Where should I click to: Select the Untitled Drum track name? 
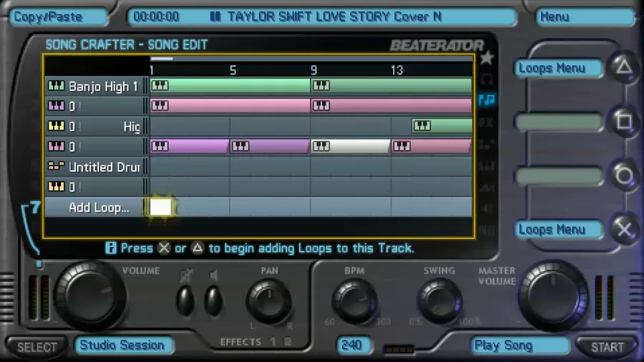click(x=104, y=167)
